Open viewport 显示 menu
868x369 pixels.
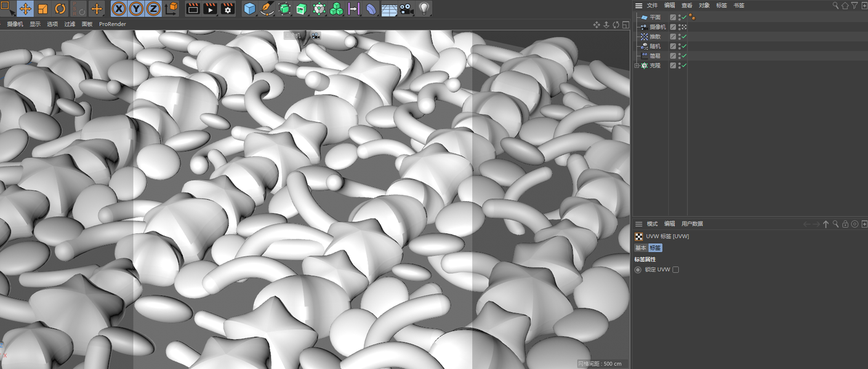[35, 24]
